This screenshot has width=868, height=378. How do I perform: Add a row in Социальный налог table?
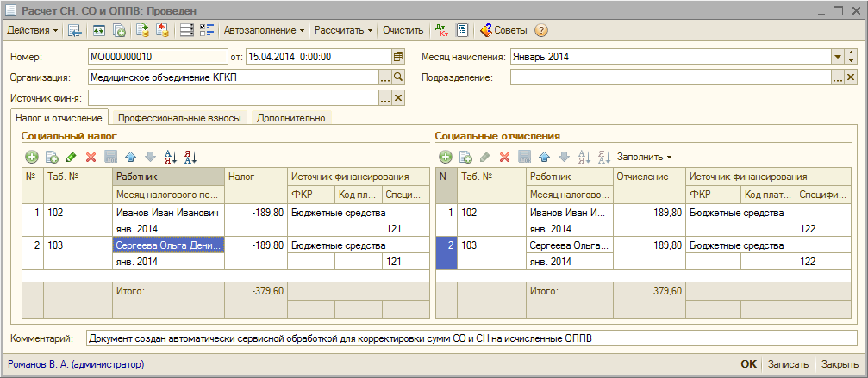coord(32,157)
